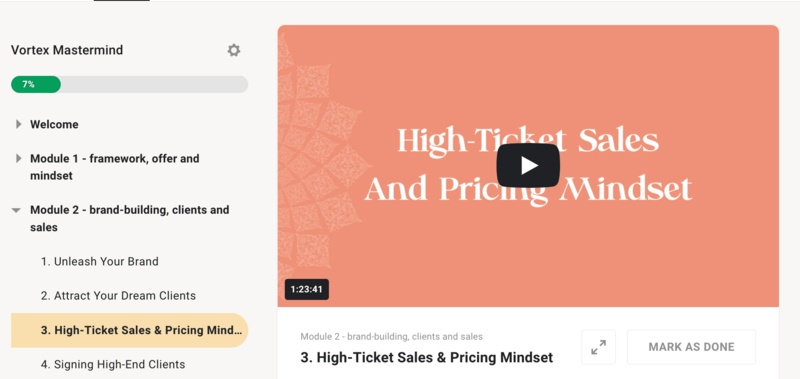Click the lesson title under the video
This screenshot has height=379, width=800.
(427, 358)
